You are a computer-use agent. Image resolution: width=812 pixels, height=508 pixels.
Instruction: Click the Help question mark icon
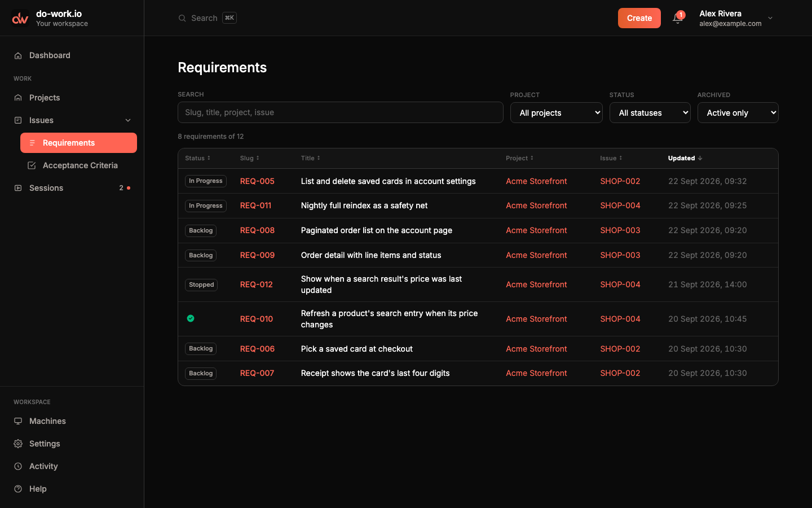click(18, 489)
